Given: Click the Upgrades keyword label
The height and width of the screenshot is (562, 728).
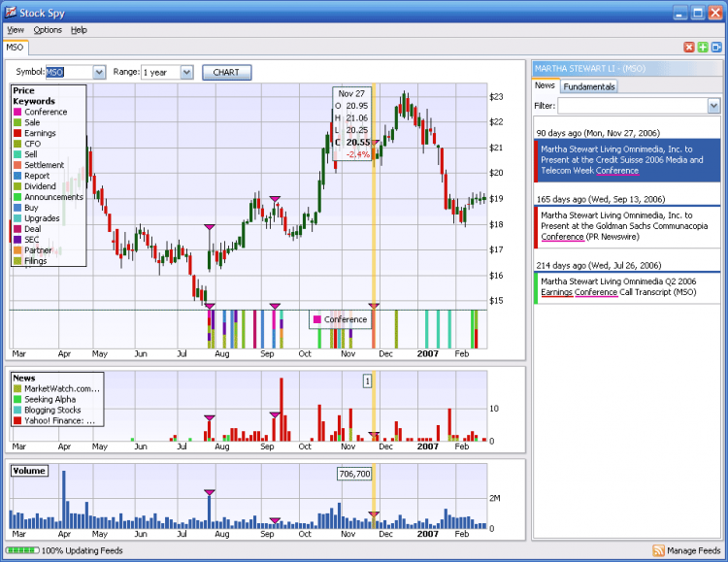Looking at the screenshot, I should coord(42,218).
